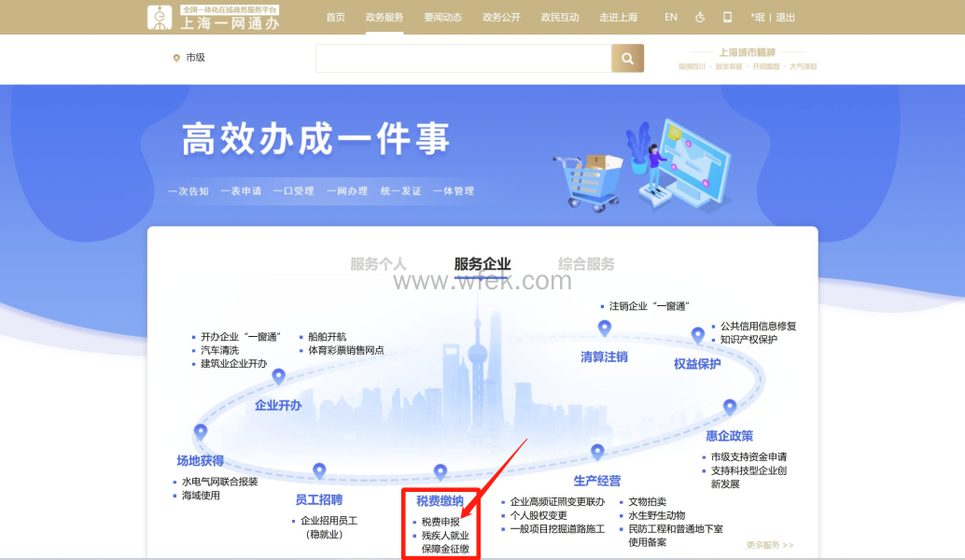Click 退出 to log out
Viewport: 965px width, 560px height.
(786, 17)
